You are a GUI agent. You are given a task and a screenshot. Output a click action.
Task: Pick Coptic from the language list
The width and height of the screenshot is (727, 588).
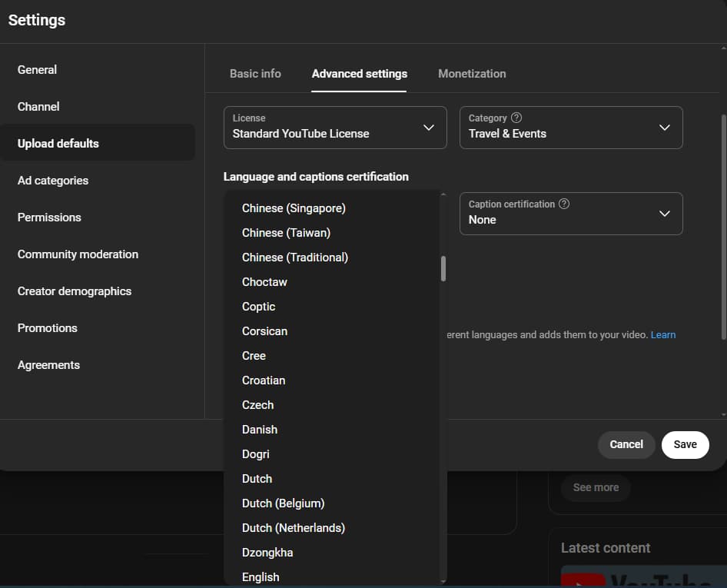coord(332,307)
